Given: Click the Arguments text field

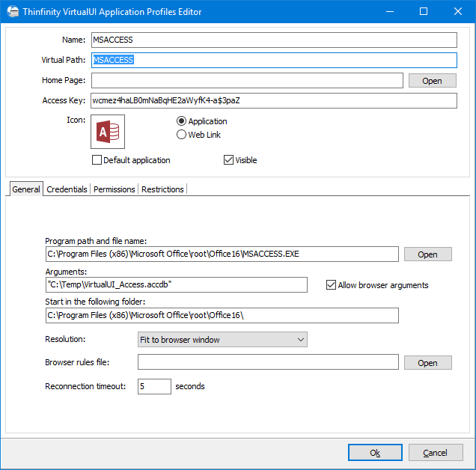Looking at the screenshot, I should point(177,285).
